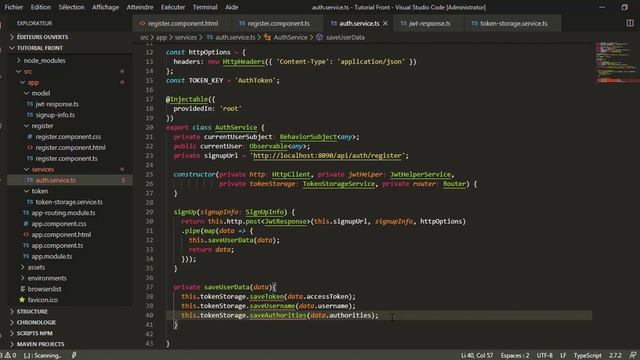This screenshot has width=640, height=360.
Task: Open the Aide menu
Action: (231, 7)
